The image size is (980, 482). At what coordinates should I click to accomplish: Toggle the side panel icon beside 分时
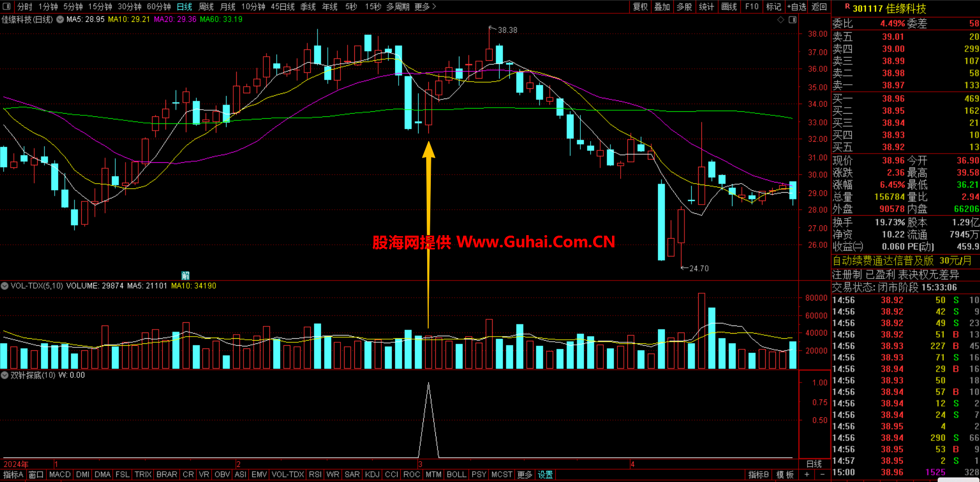pyautogui.click(x=7, y=7)
